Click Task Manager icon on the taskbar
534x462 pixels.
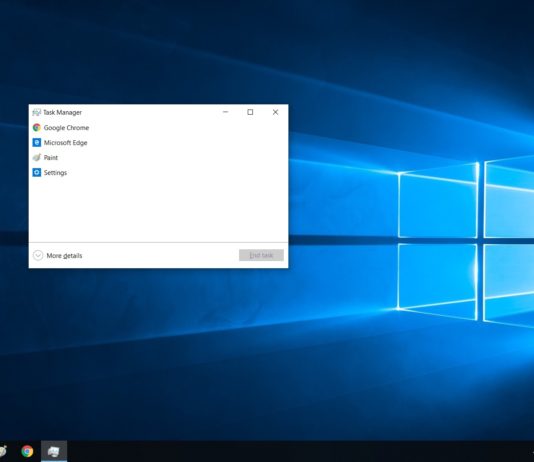pos(54,451)
